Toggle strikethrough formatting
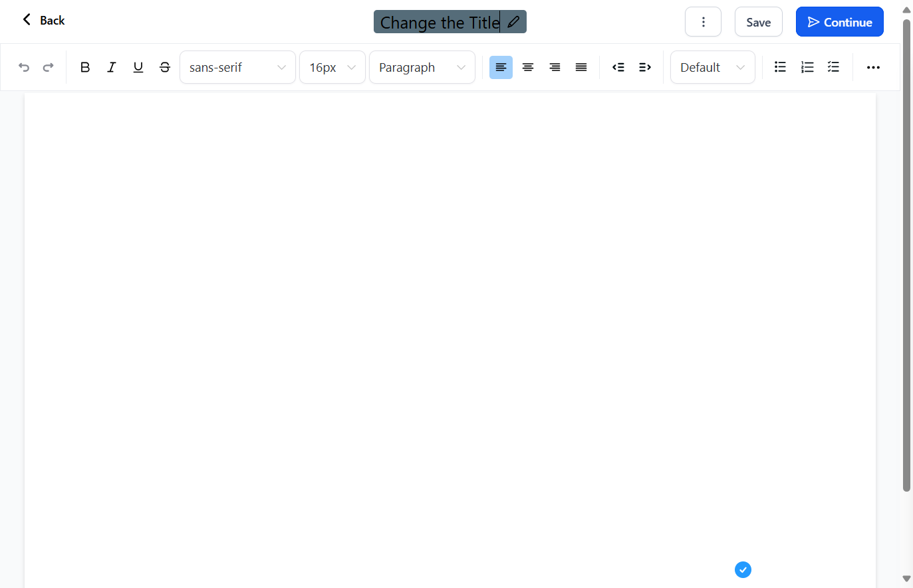 [165, 67]
